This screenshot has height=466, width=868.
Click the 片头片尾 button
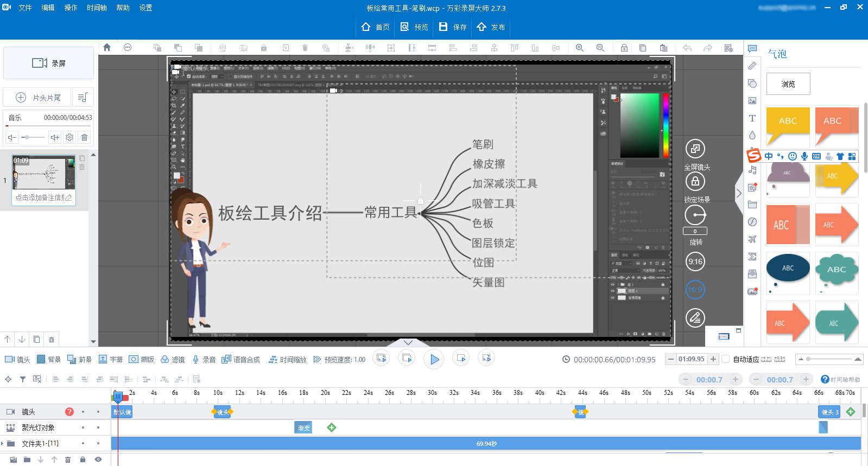37,97
